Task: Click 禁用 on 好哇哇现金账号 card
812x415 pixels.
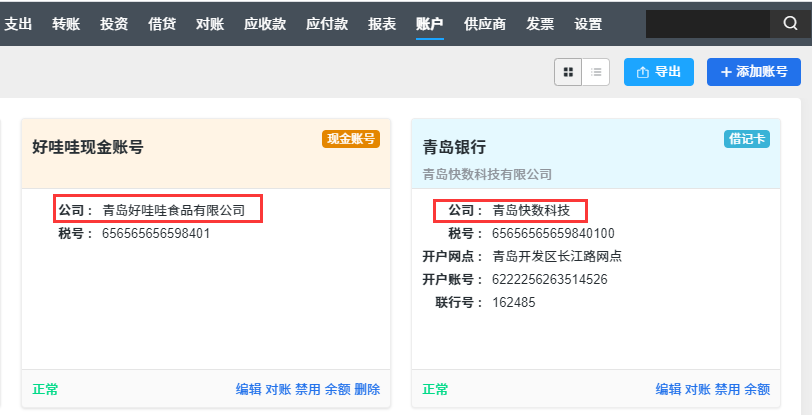Action: pos(308,390)
